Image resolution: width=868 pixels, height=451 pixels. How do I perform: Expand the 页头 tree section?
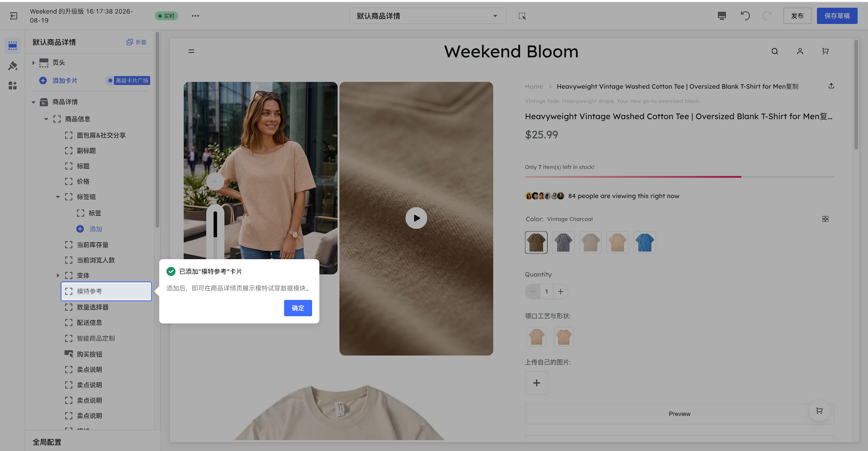(33, 63)
